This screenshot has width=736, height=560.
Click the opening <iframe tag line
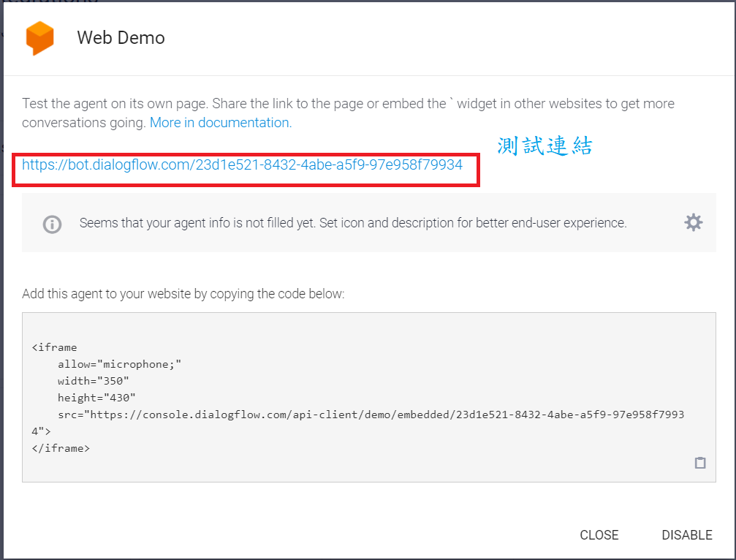(x=54, y=348)
